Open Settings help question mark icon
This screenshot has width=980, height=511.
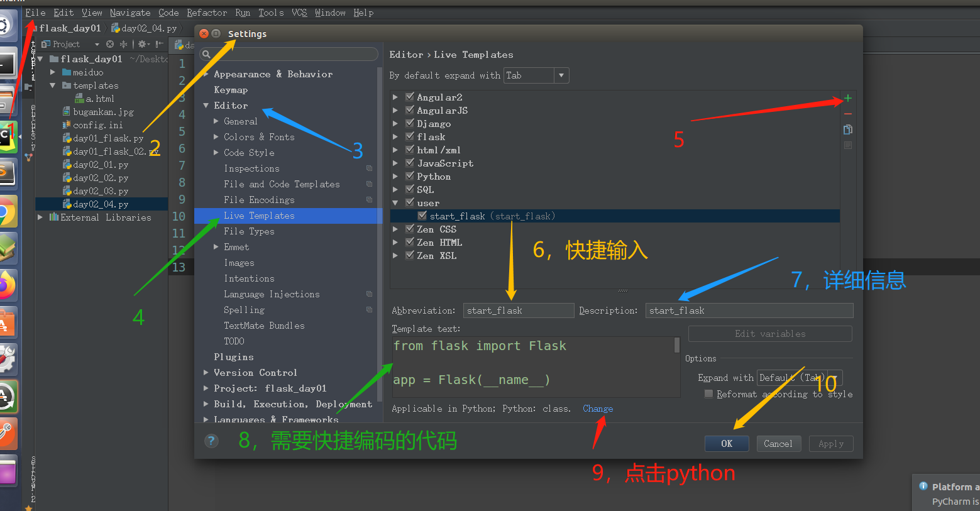pyautogui.click(x=212, y=441)
